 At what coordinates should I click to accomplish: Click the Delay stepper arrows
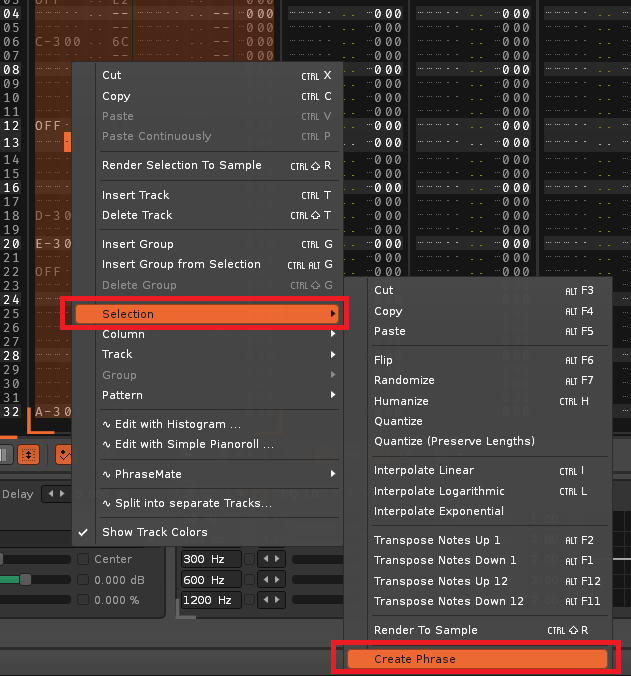[x=56, y=494]
